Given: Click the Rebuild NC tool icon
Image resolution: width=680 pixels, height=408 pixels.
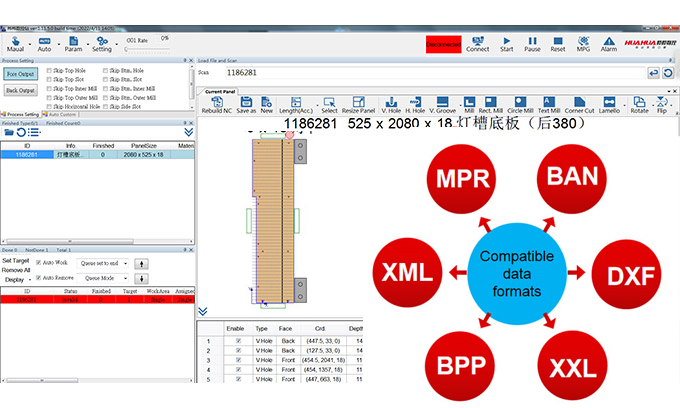Looking at the screenshot, I should tap(216, 103).
